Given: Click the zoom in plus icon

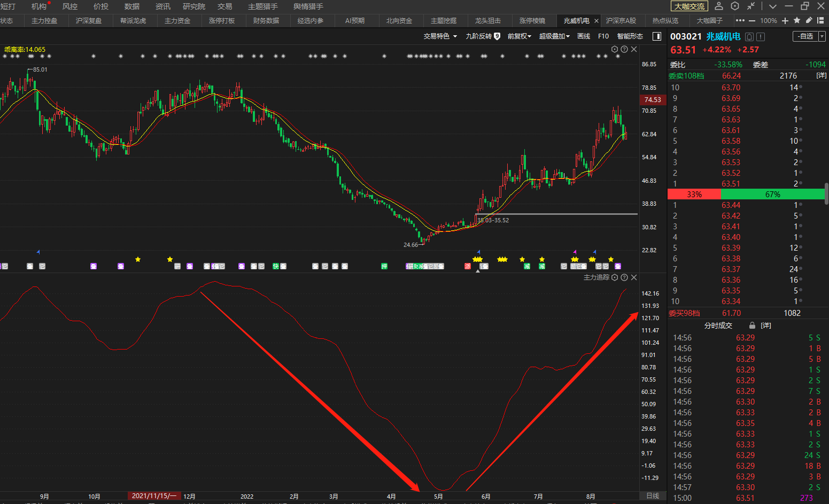Looking at the screenshot, I should [x=785, y=20].
